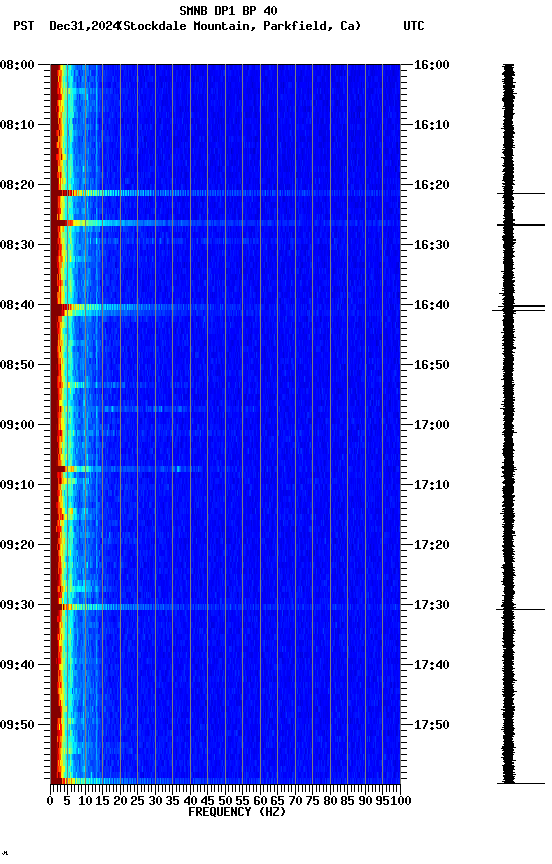Click the 16:10 UTC time label
Image resolution: width=552 pixels, height=864 pixels.
(431, 125)
